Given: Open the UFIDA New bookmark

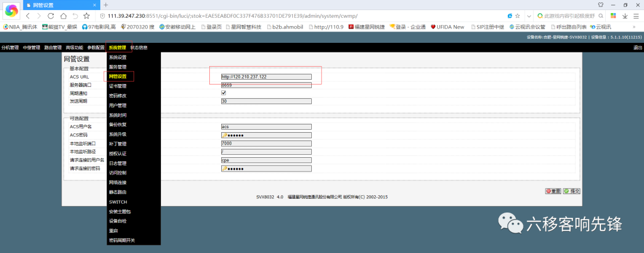Looking at the screenshot, I should click(x=447, y=27).
